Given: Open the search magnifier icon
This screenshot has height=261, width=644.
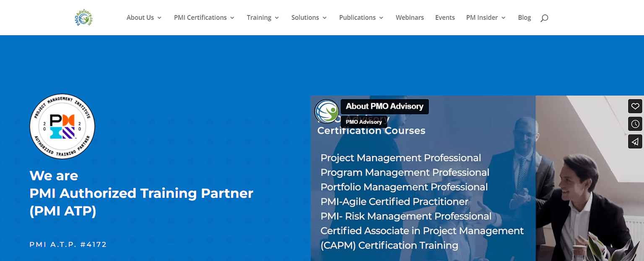Looking at the screenshot, I should click(x=544, y=18).
